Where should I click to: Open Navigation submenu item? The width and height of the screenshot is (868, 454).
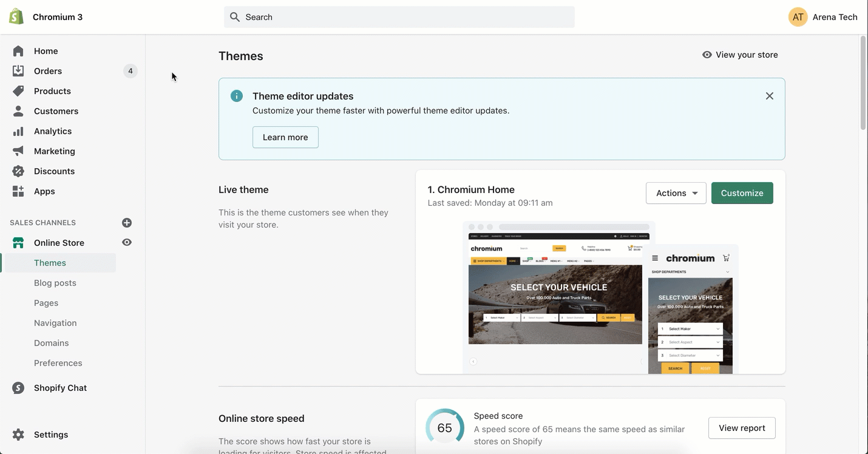click(x=55, y=323)
